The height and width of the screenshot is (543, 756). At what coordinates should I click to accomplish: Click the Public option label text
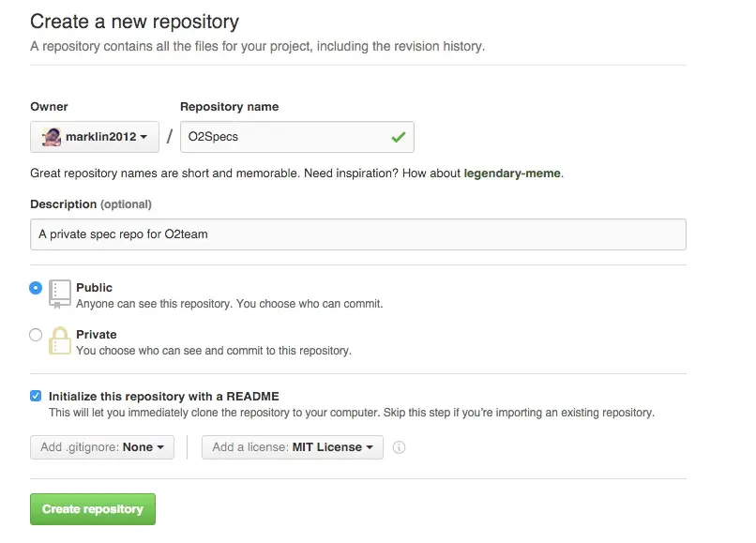(x=95, y=287)
